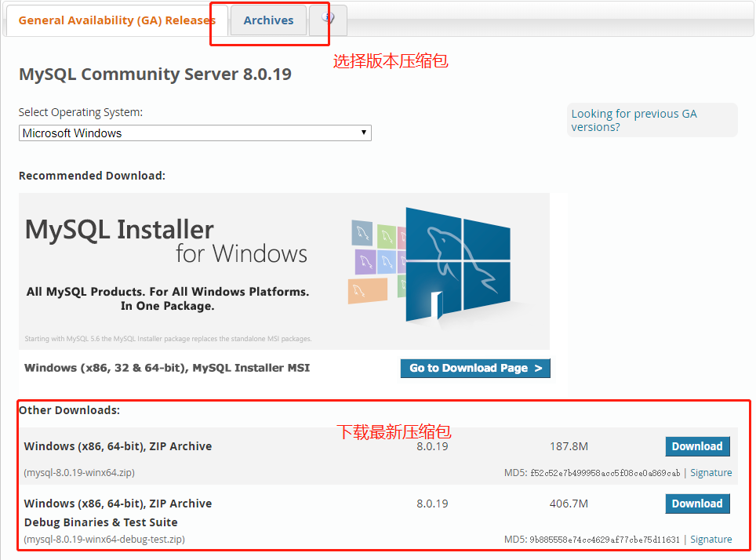Click the '(mysql-8.0.19-winx64-debug-test.zip)' file name

point(104,540)
